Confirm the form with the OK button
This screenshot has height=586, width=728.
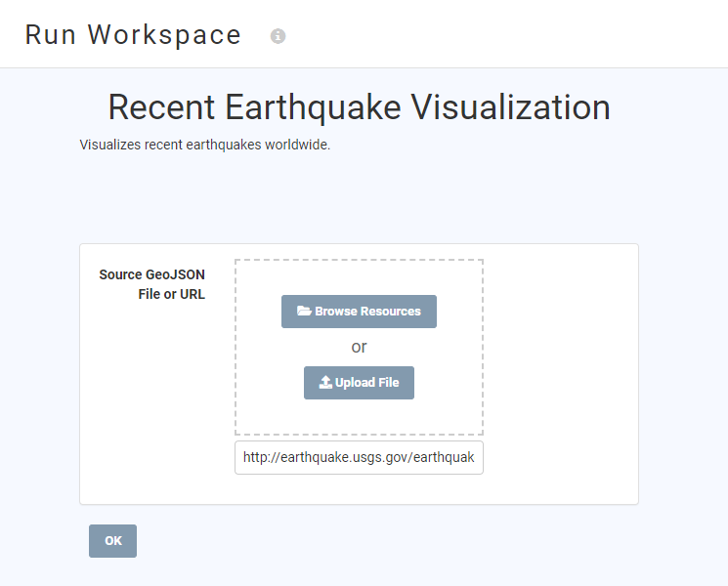pyautogui.click(x=112, y=541)
